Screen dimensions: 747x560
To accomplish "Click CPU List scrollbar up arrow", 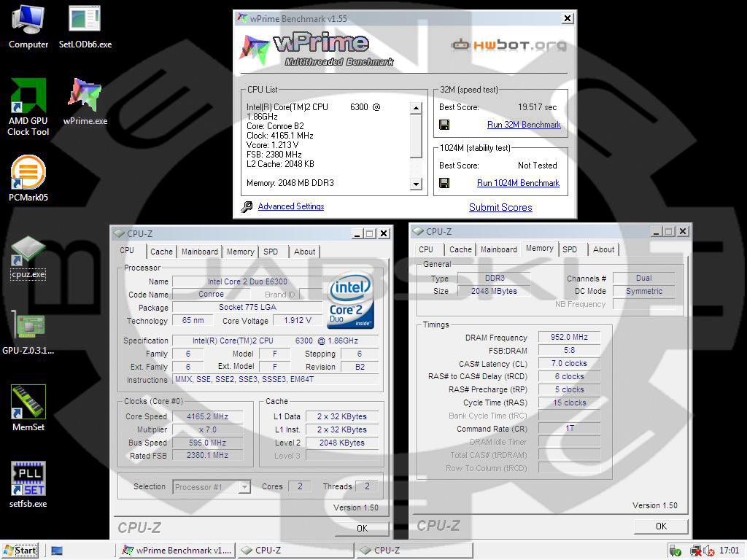I will (x=416, y=108).
